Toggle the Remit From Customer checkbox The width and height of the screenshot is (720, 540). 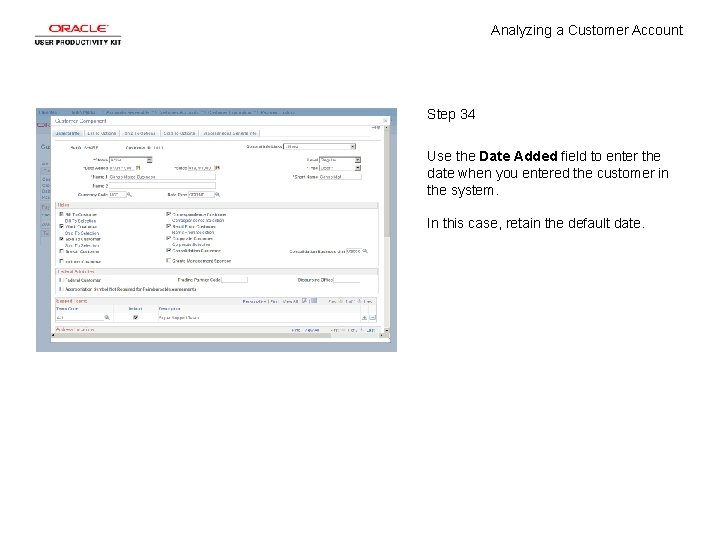[169, 226]
